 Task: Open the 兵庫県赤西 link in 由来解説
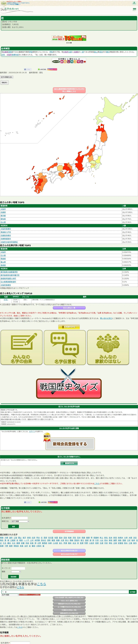tap(7, 52)
